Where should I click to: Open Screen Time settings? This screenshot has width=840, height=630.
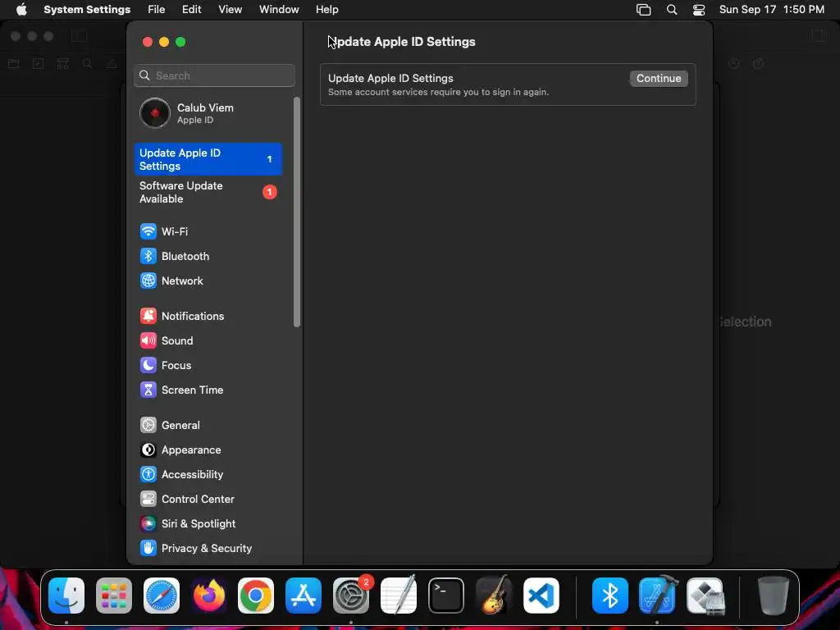click(208, 390)
